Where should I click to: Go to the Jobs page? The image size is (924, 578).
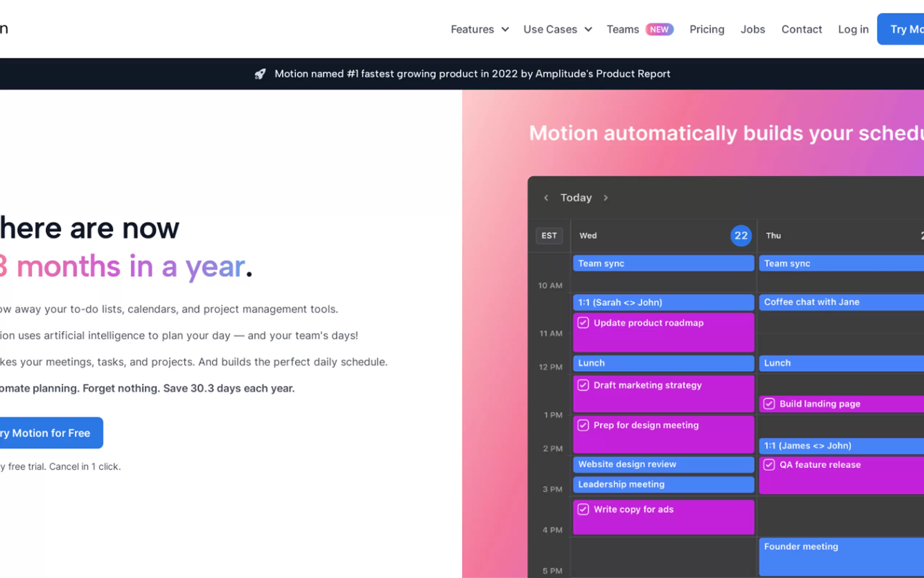[x=753, y=29]
